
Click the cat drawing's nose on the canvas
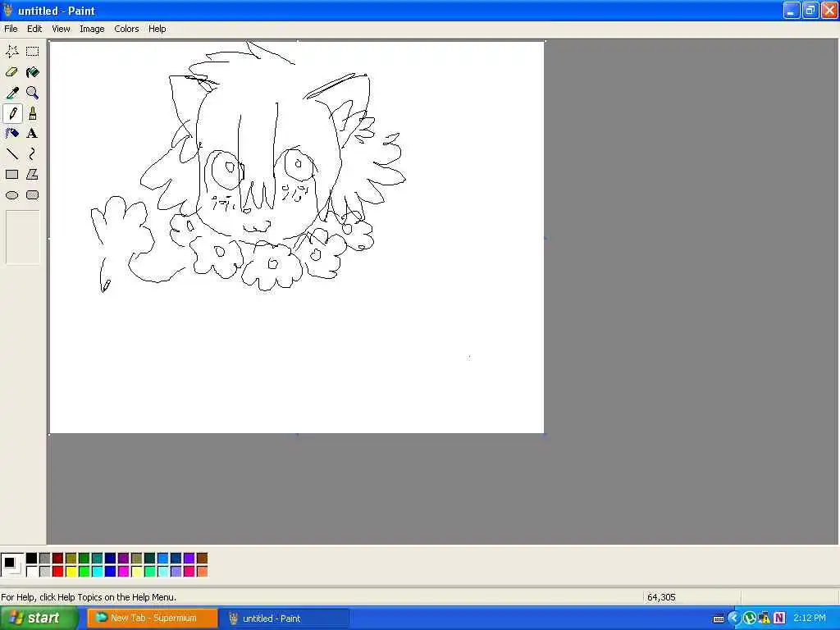pyautogui.click(x=246, y=211)
